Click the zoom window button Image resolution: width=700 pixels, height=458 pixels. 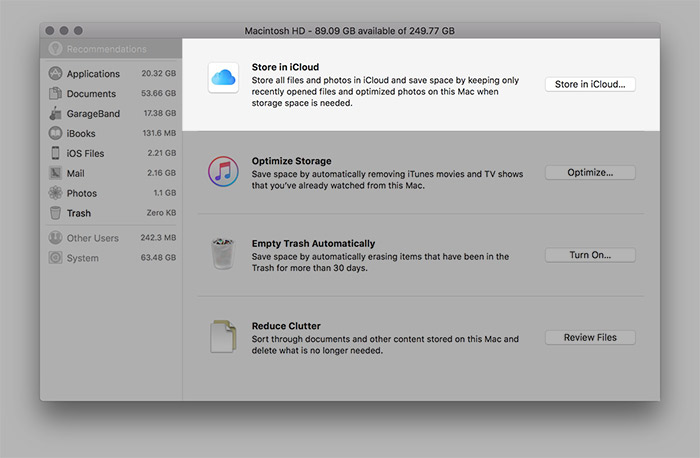78,30
